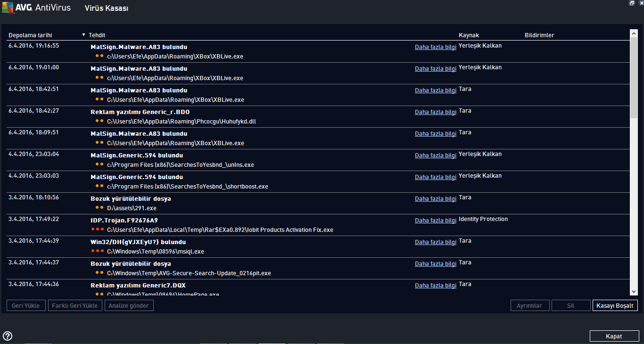Click severity dots beside shortboost.exe path
The image size is (644, 344).
pyautogui.click(x=99, y=186)
